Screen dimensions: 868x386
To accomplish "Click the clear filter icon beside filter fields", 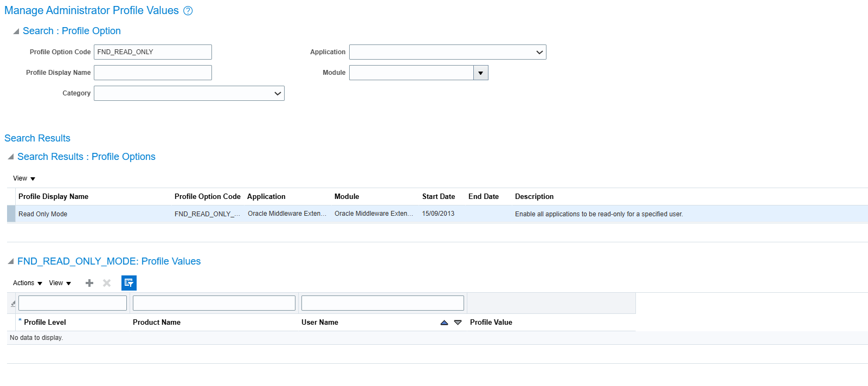I will [13, 304].
